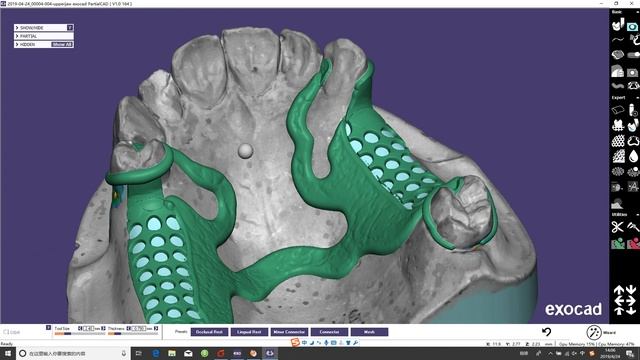640x360 pixels.
Task: Choose the water droplet tool icon
Action: 633,156
